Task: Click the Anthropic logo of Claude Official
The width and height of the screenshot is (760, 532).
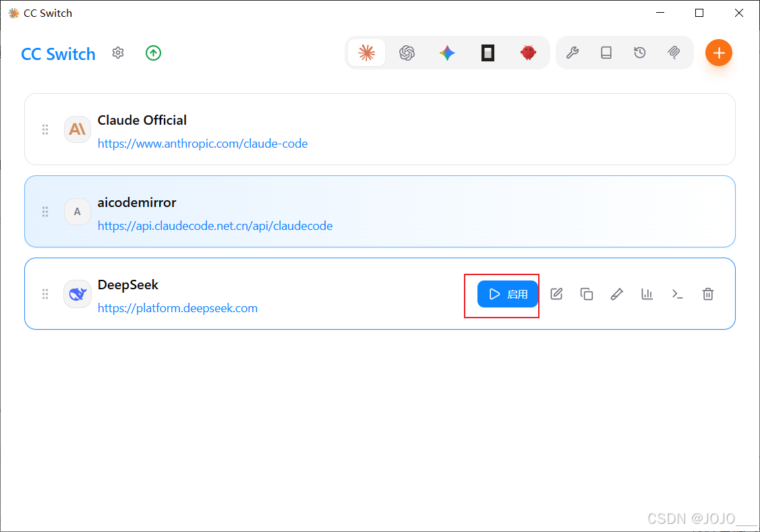Action: 77,129
